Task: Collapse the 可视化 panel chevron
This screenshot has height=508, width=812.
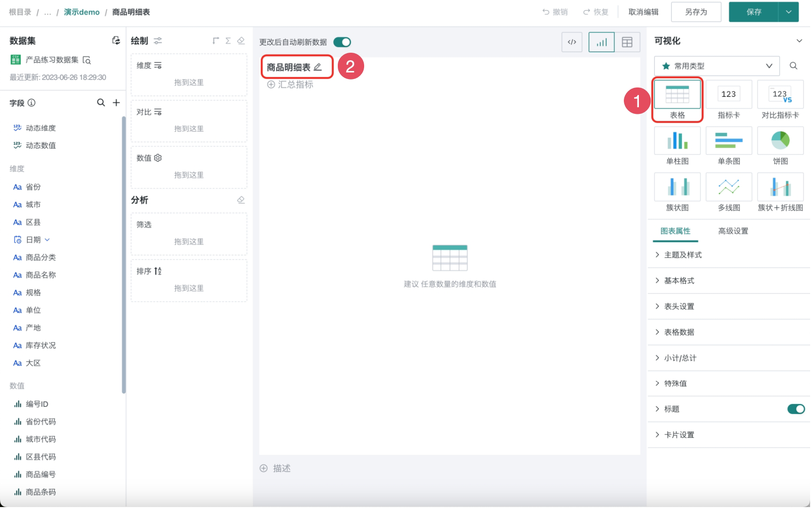Action: click(799, 41)
